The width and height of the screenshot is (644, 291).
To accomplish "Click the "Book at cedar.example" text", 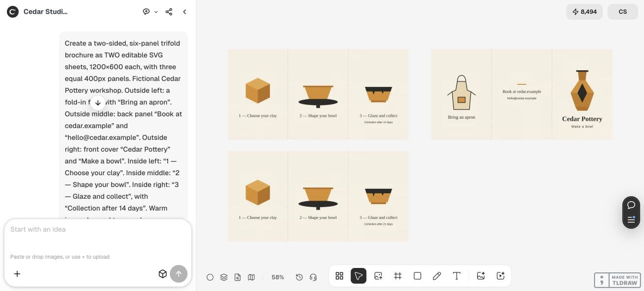I will [x=522, y=91].
